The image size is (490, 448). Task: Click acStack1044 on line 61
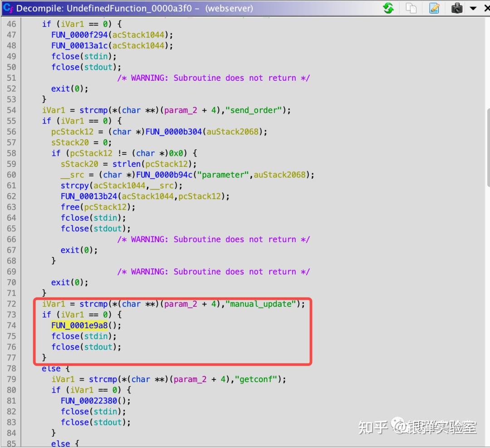click(x=119, y=186)
